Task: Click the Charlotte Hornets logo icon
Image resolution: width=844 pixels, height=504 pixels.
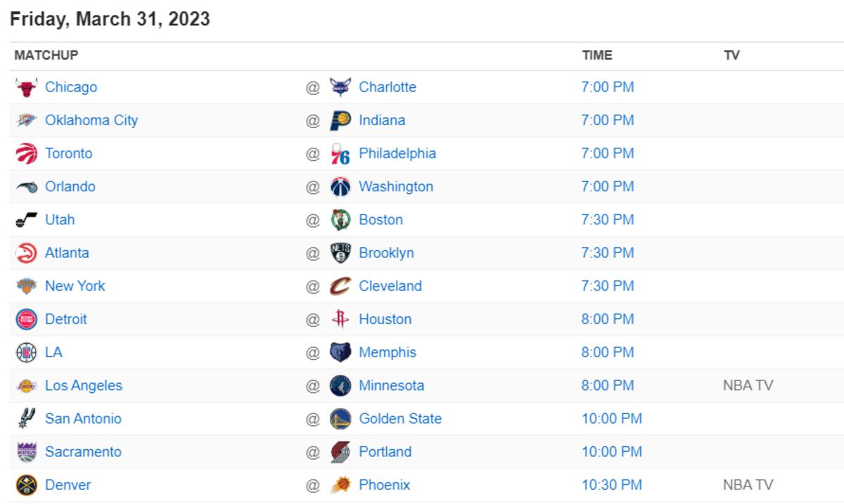Action: click(x=340, y=87)
